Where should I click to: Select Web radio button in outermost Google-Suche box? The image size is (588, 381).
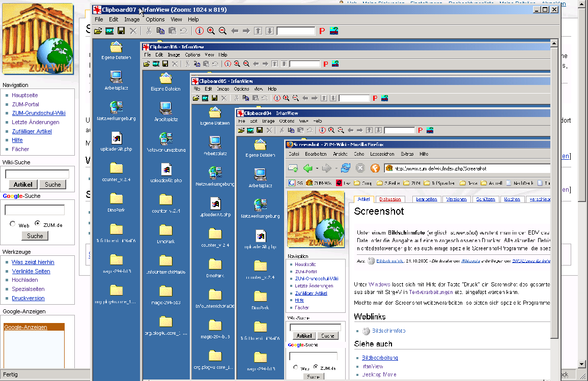coord(13,224)
